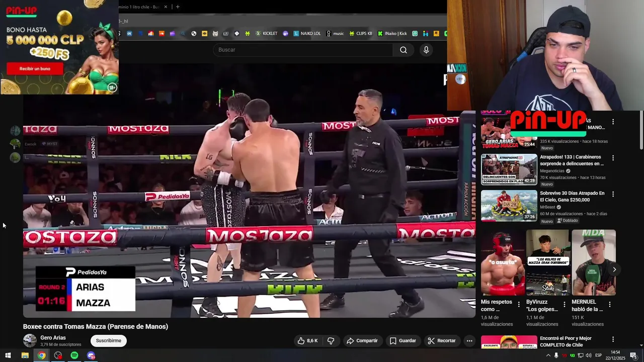Open options menu for Atrapados! 133 video
Image resolution: width=644 pixels, height=362 pixels.
[x=613, y=158]
